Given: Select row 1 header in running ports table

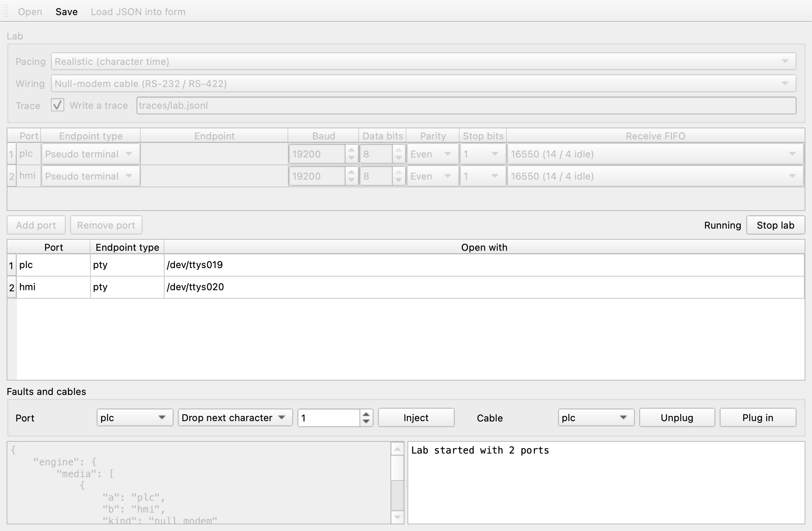Looking at the screenshot, I should (11, 265).
